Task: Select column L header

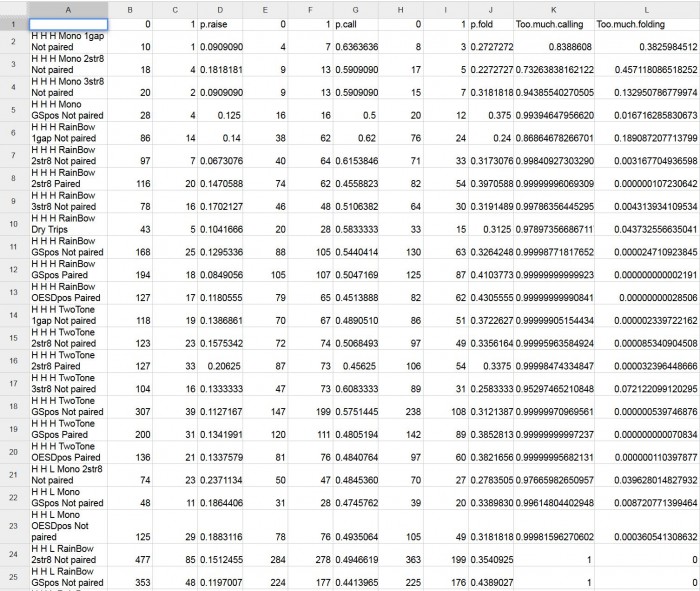Action: pyautogui.click(x=646, y=9)
